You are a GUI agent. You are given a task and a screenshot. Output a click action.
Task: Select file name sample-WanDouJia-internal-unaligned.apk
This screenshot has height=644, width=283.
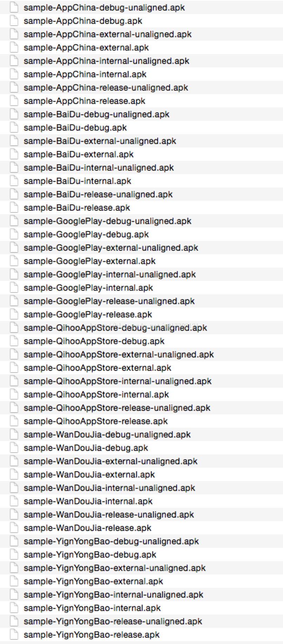[x=109, y=488]
